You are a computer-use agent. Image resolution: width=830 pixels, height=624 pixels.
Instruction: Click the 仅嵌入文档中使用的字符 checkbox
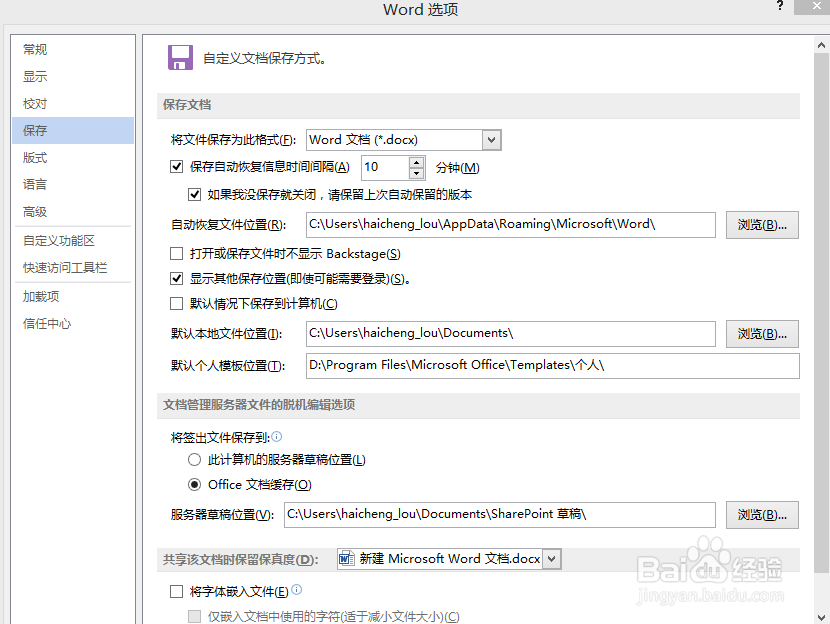(x=194, y=616)
